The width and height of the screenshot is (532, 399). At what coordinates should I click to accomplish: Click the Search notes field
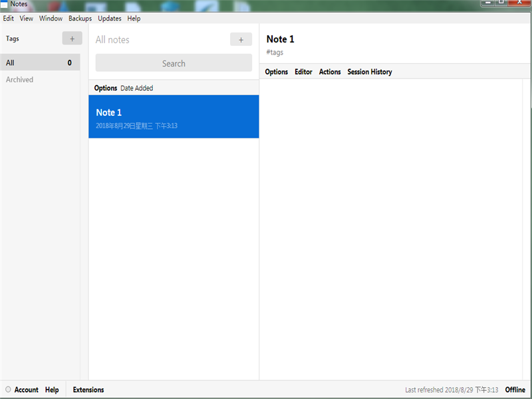pos(174,64)
